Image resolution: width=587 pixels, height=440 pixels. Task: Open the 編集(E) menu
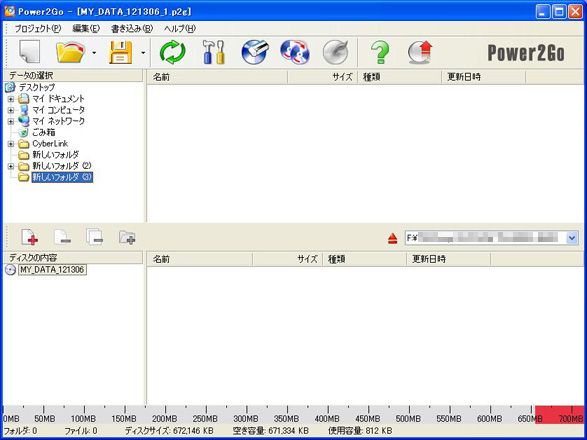click(86, 28)
